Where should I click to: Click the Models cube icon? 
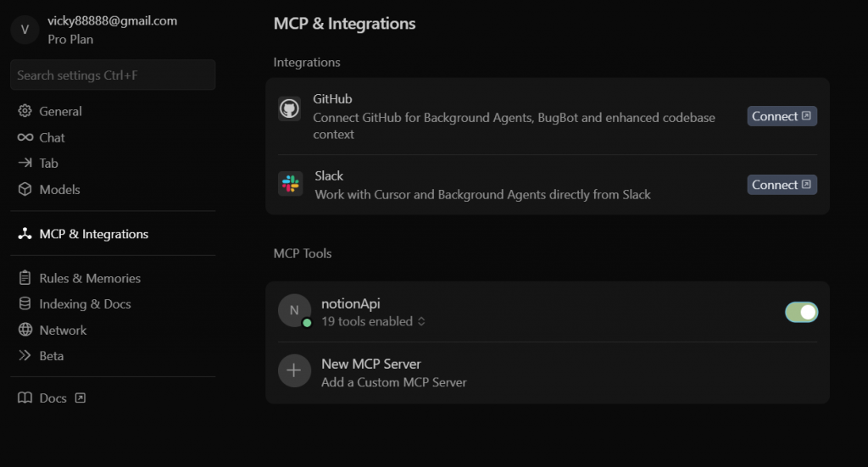[25, 189]
